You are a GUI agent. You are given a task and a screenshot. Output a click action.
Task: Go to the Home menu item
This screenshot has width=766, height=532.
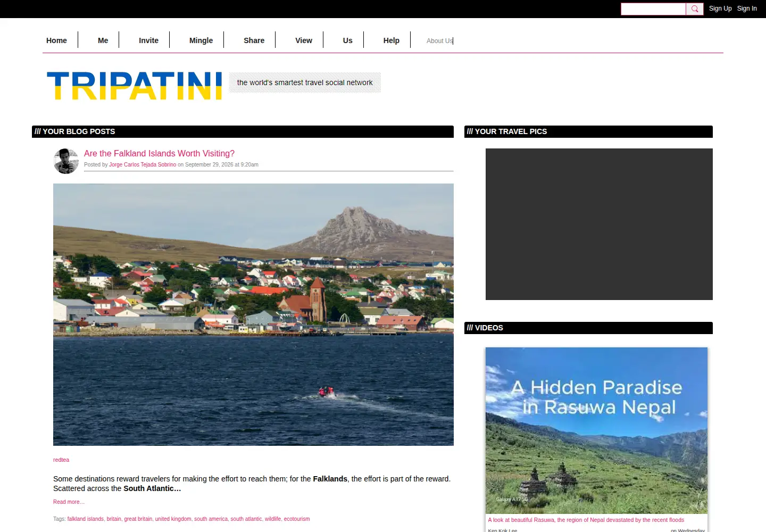(56, 40)
